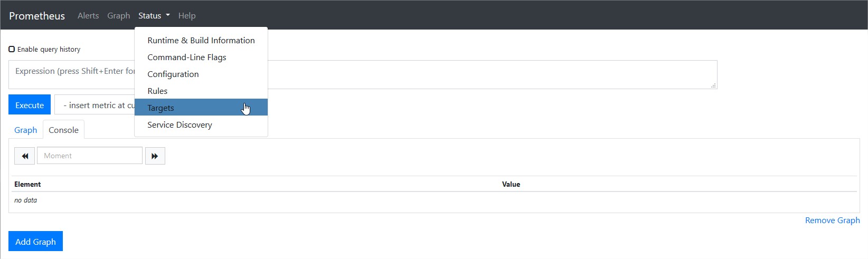Image resolution: width=868 pixels, height=259 pixels.
Task: Click the Status dropdown caret arrow
Action: click(x=168, y=15)
